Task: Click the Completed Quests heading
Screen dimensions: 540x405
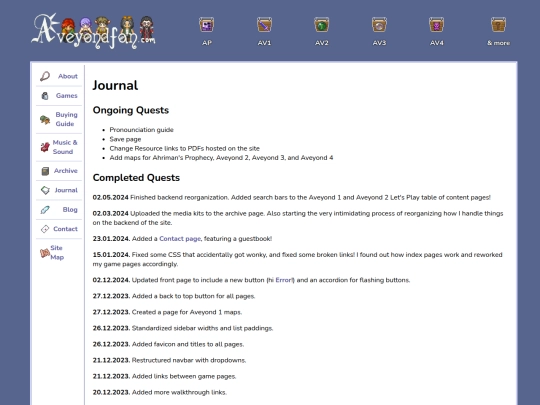Action: pyautogui.click(x=136, y=178)
